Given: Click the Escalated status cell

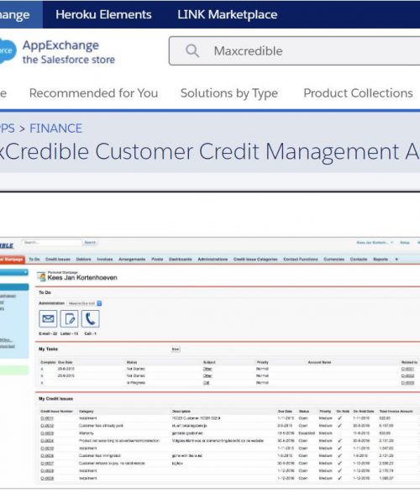Looking at the screenshot, I should point(307,433).
